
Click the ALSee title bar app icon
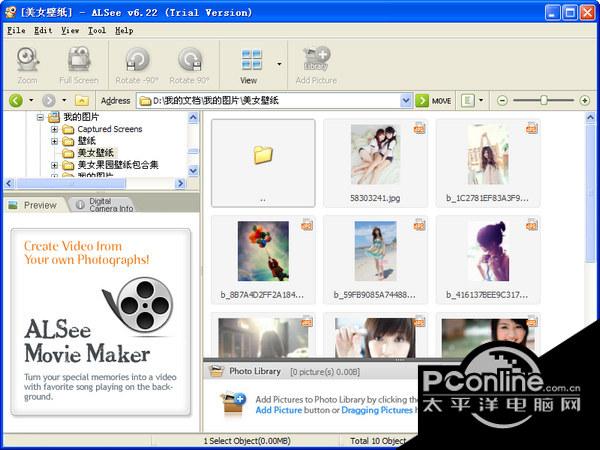[10, 12]
